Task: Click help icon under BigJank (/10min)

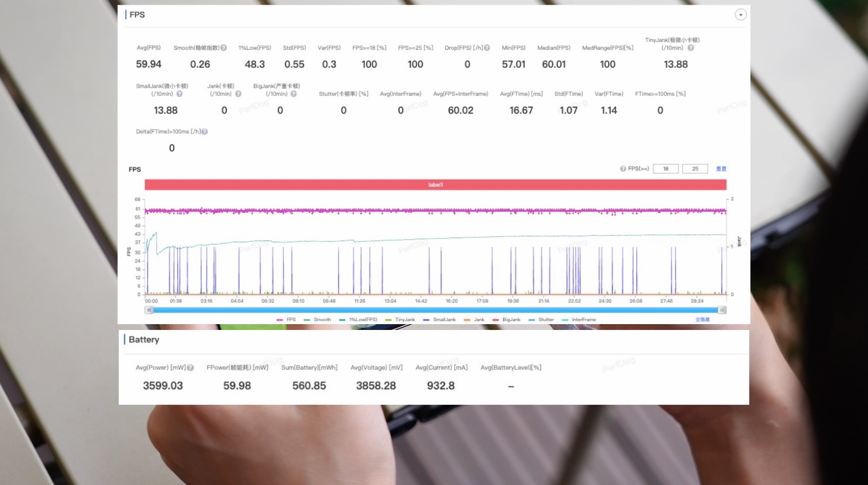Action: (x=294, y=94)
